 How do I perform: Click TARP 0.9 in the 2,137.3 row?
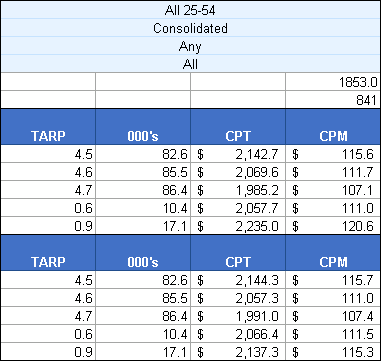pyautogui.click(x=48, y=352)
